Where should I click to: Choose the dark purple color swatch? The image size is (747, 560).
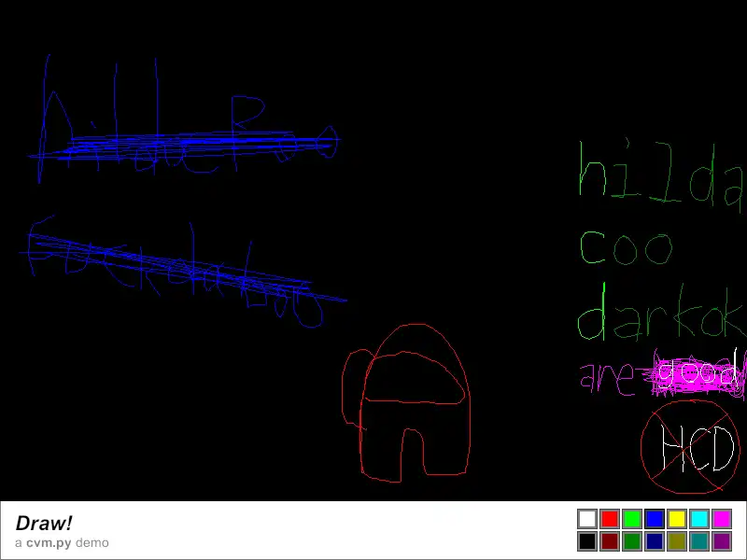pyautogui.click(x=722, y=541)
